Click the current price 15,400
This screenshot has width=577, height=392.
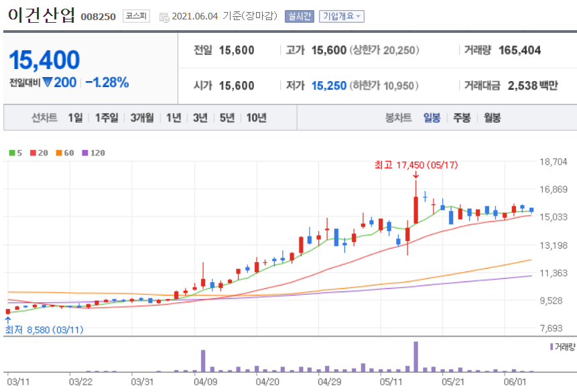point(44,60)
